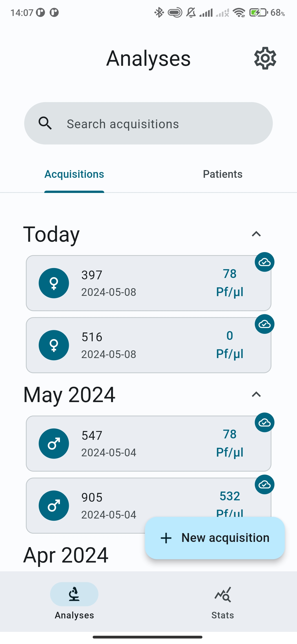
Task: Tap male gender icon for patient 905
Action: 54,506
